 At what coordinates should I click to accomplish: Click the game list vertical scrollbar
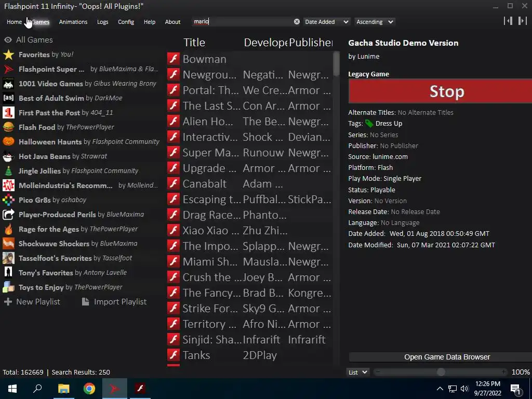[336, 64]
